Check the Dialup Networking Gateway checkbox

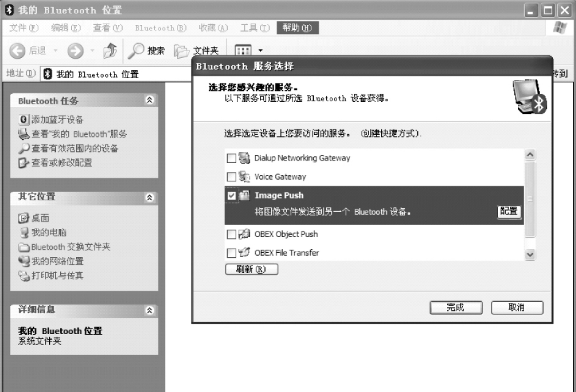pos(231,158)
